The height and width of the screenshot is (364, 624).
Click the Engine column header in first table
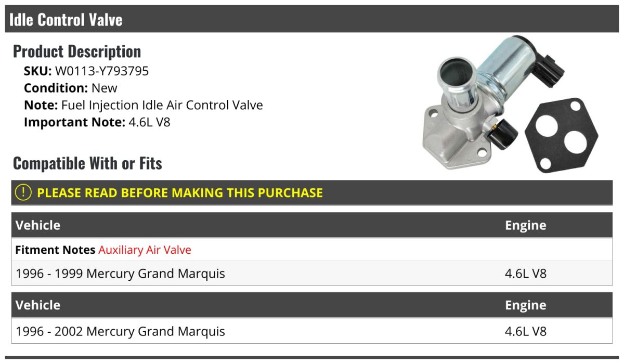[x=525, y=225]
